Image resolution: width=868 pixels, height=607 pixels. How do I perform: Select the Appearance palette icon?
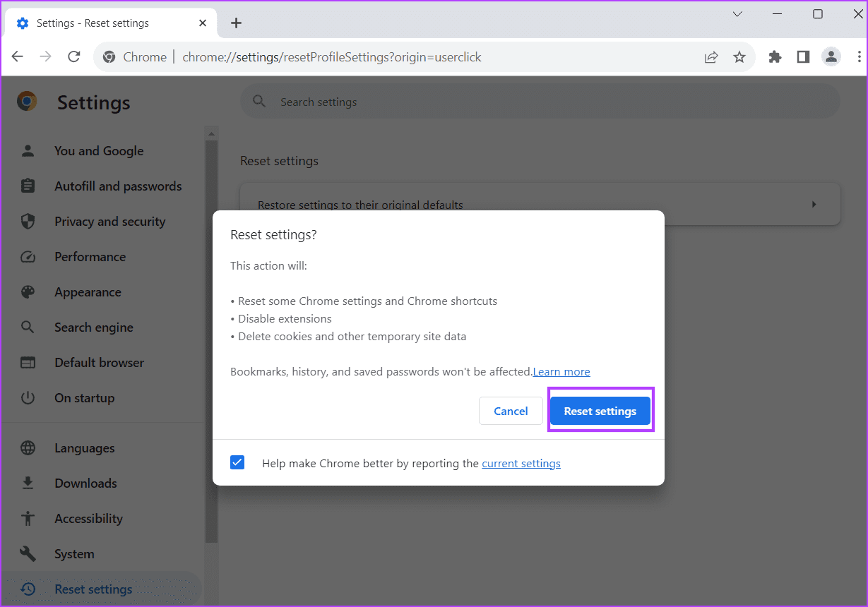[x=28, y=292]
